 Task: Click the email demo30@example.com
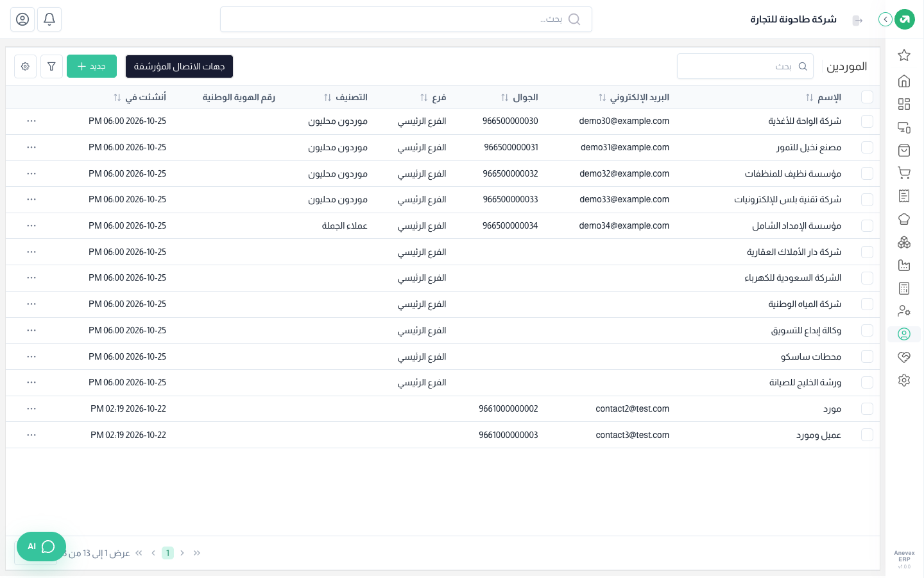point(624,121)
